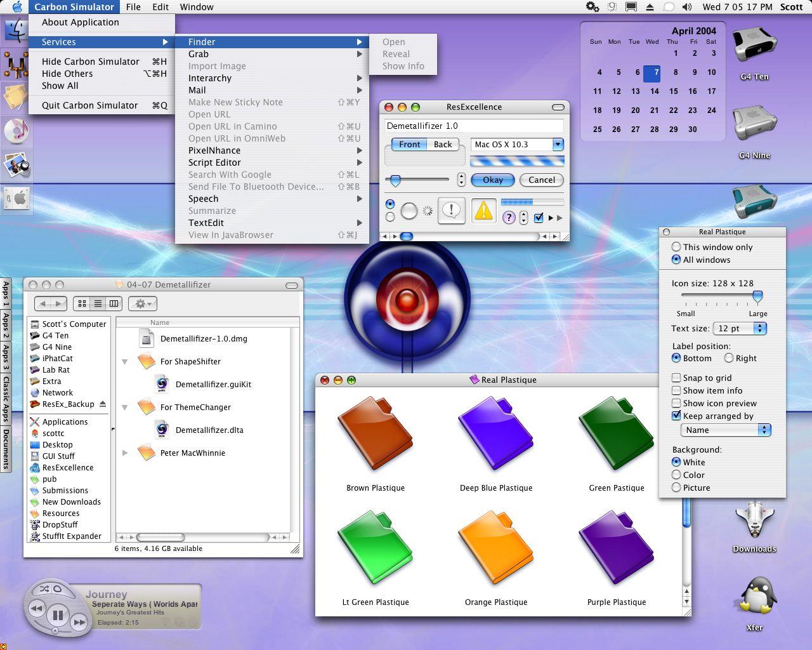Open the Documents side tab
This screenshot has width=812, height=650.
coord(6,449)
